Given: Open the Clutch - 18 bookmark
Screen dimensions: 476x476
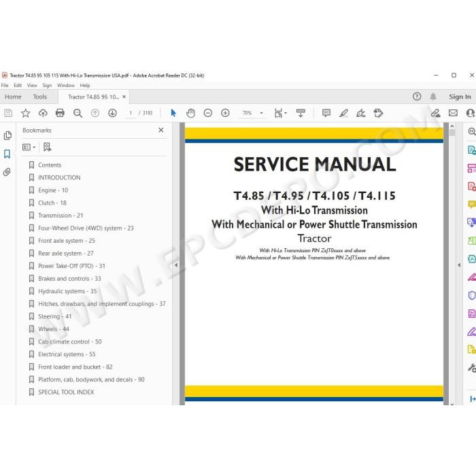Looking at the screenshot, I should 52,203.
